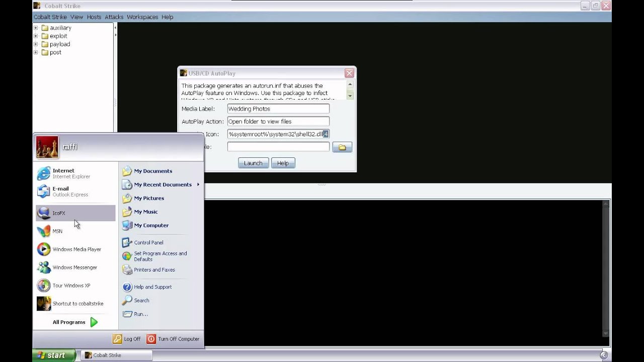Expand the exploit module tree node

36,36
